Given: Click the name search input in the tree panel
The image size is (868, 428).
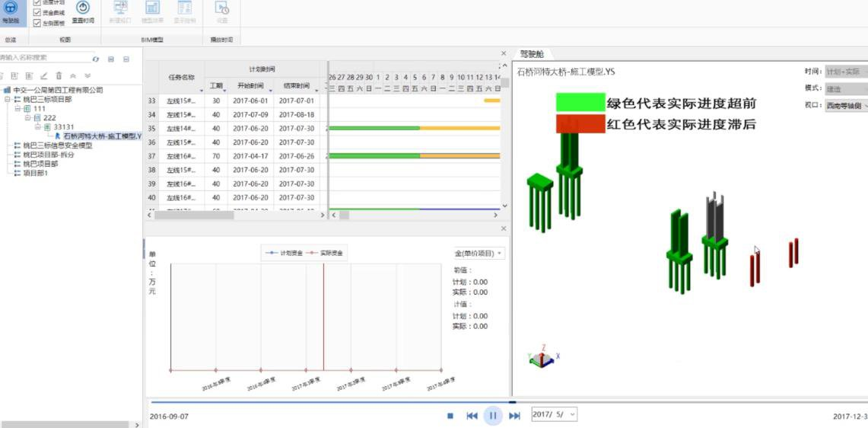Looking at the screenshot, I should pyautogui.click(x=46, y=58).
